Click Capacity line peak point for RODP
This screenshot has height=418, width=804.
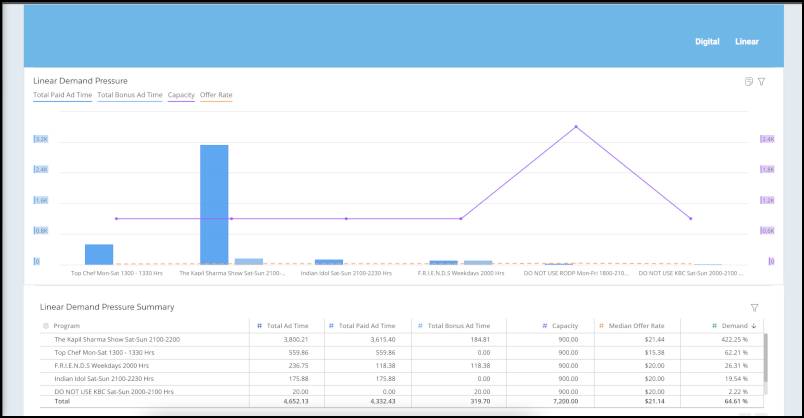(576, 126)
